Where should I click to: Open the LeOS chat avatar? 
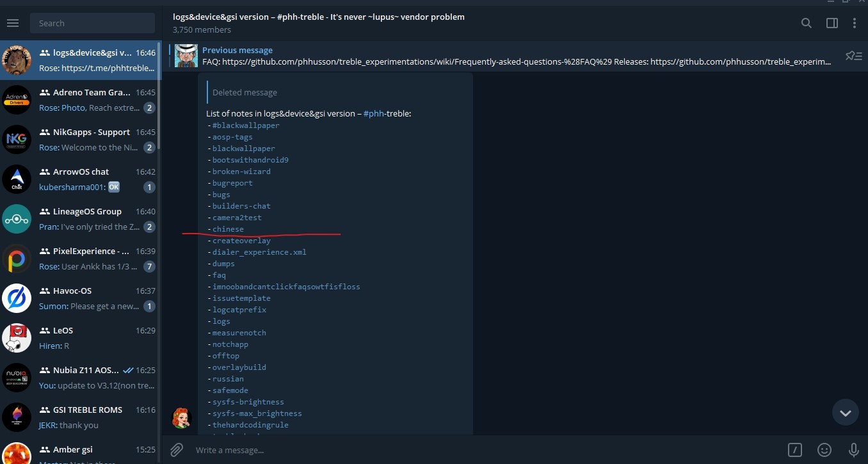coord(17,338)
